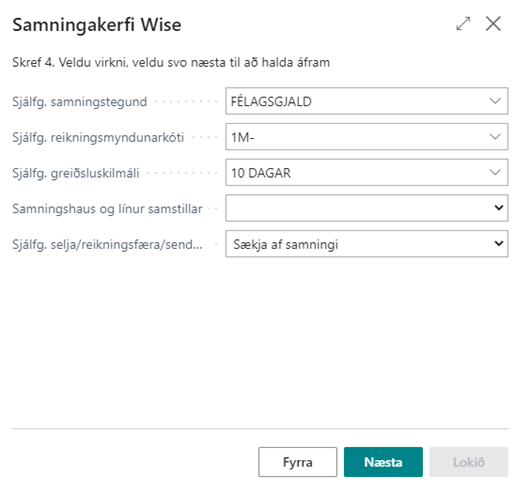The height and width of the screenshot is (493, 530).
Task: Click the greyed-out Lokið button
Action: point(469,462)
